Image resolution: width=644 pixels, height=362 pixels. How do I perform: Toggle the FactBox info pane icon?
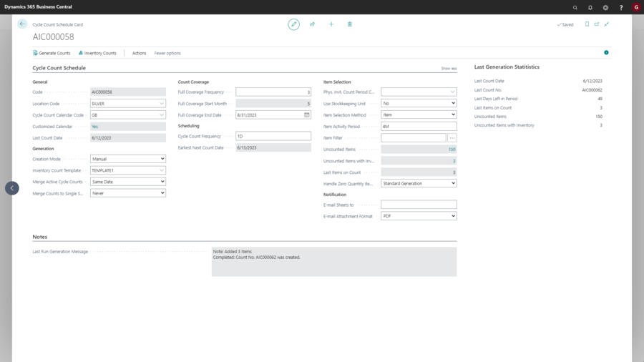(606, 53)
